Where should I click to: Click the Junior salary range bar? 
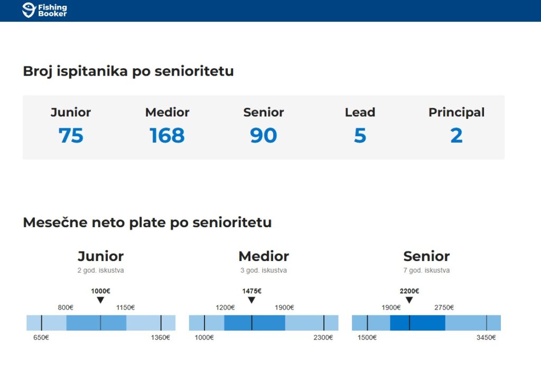tap(101, 323)
